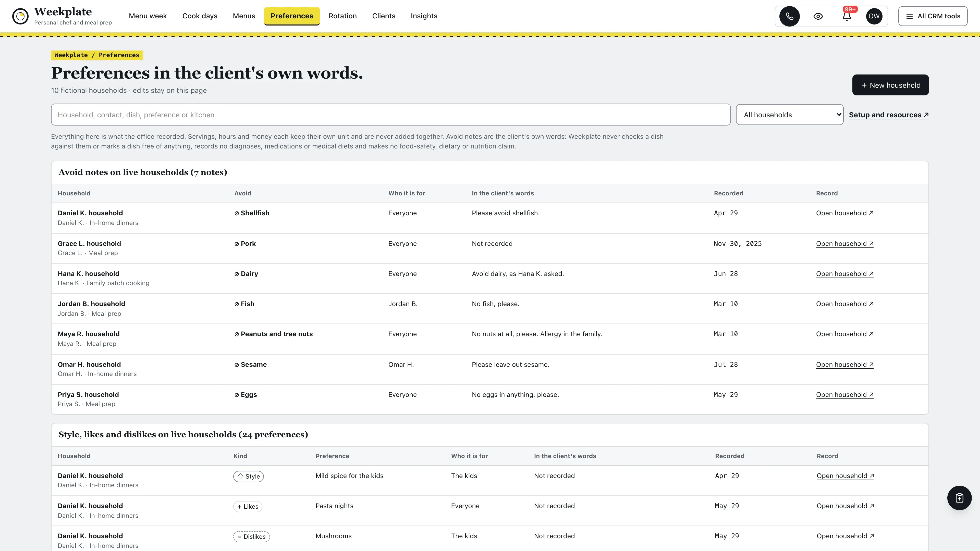980x551 pixels.
Task: Click the Peanuts and tree nuts label
Action: tap(274, 334)
